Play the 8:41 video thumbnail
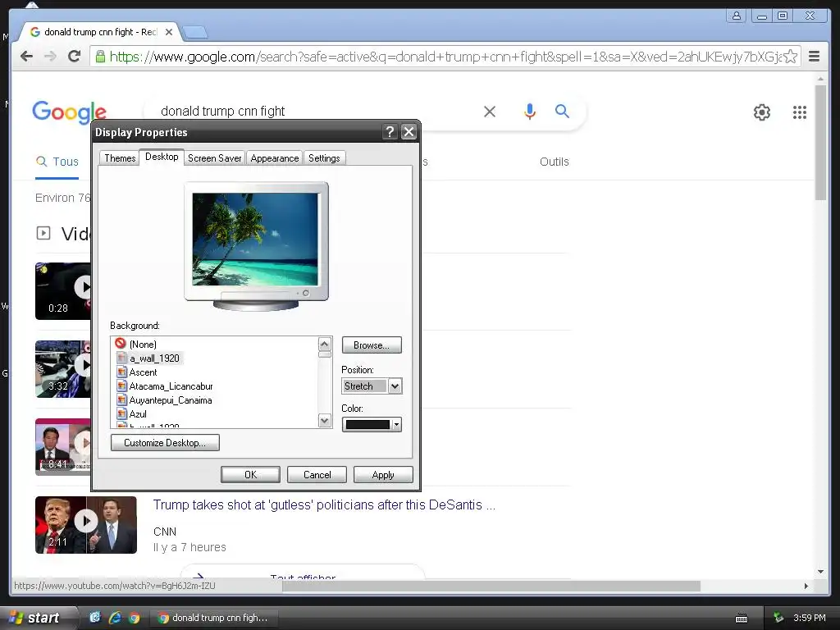This screenshot has height=630, width=840. [62, 447]
